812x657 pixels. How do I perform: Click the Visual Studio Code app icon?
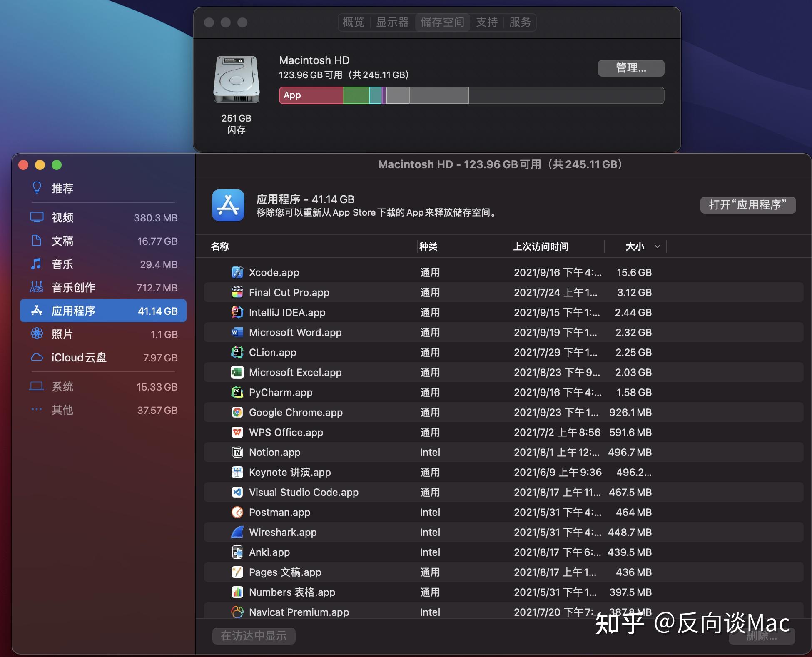click(x=237, y=492)
